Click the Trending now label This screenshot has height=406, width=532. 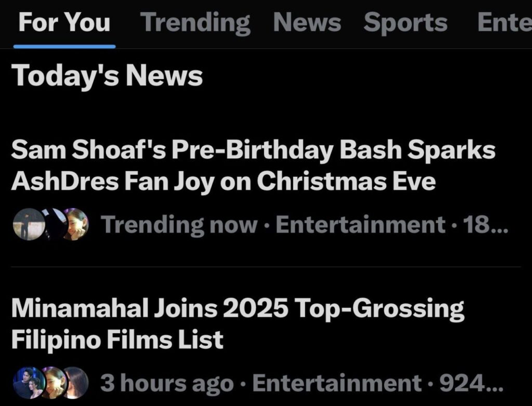coord(179,225)
